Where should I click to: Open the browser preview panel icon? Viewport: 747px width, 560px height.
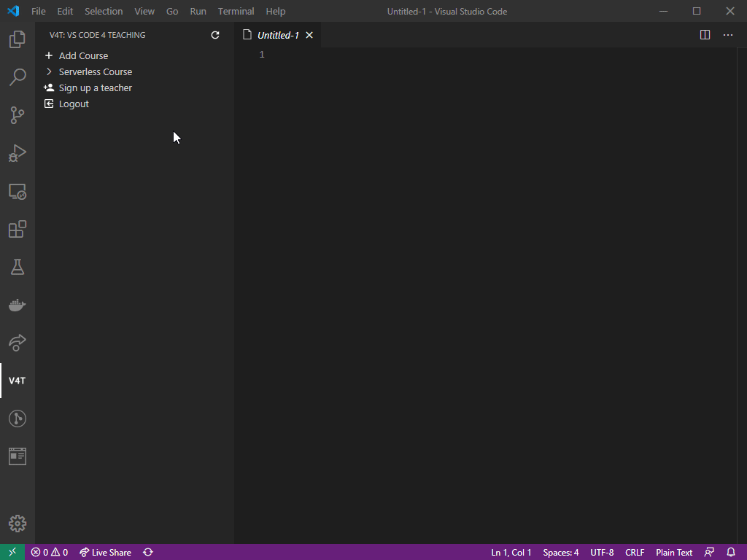[18, 456]
